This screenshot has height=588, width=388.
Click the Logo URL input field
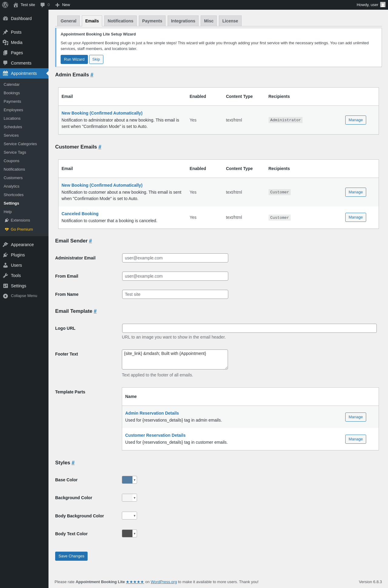(x=249, y=328)
